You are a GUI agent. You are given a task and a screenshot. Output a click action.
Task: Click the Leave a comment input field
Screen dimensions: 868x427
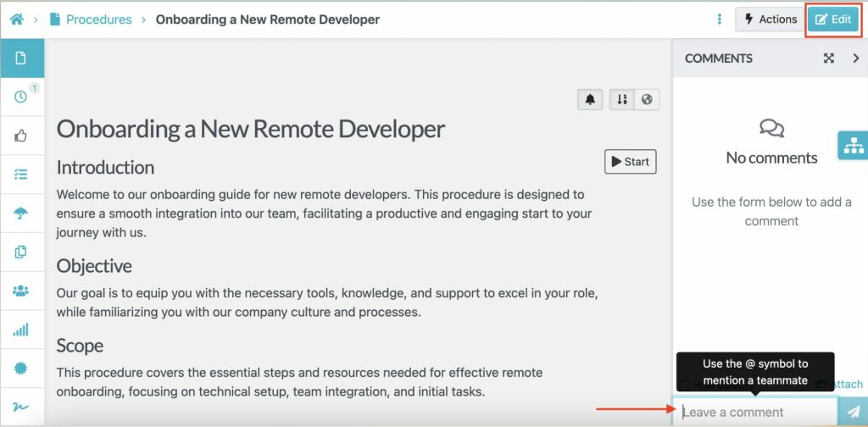coord(754,412)
